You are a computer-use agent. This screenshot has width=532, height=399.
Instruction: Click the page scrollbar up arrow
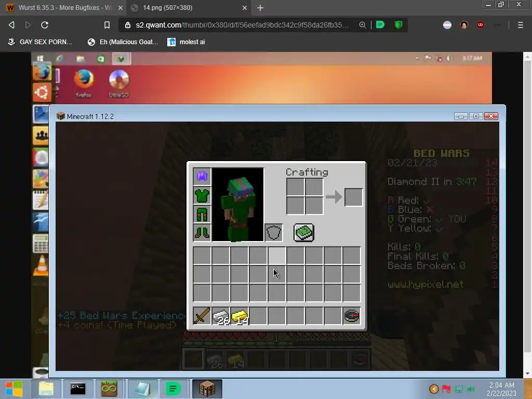point(527,57)
